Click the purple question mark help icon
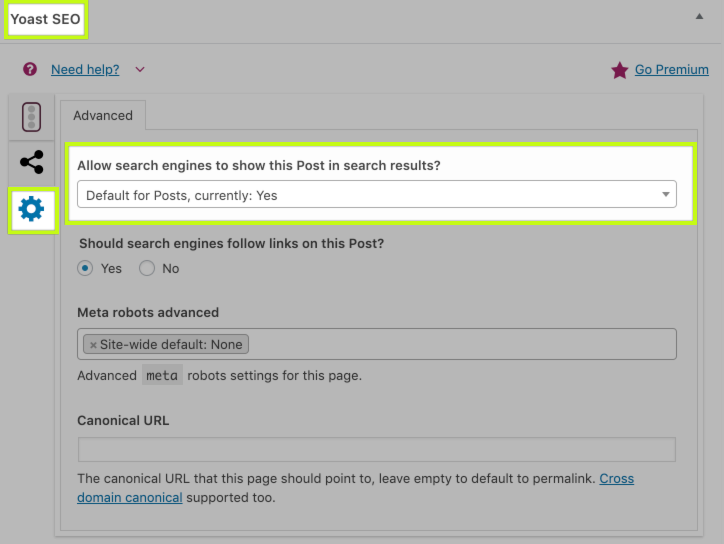 point(30,70)
